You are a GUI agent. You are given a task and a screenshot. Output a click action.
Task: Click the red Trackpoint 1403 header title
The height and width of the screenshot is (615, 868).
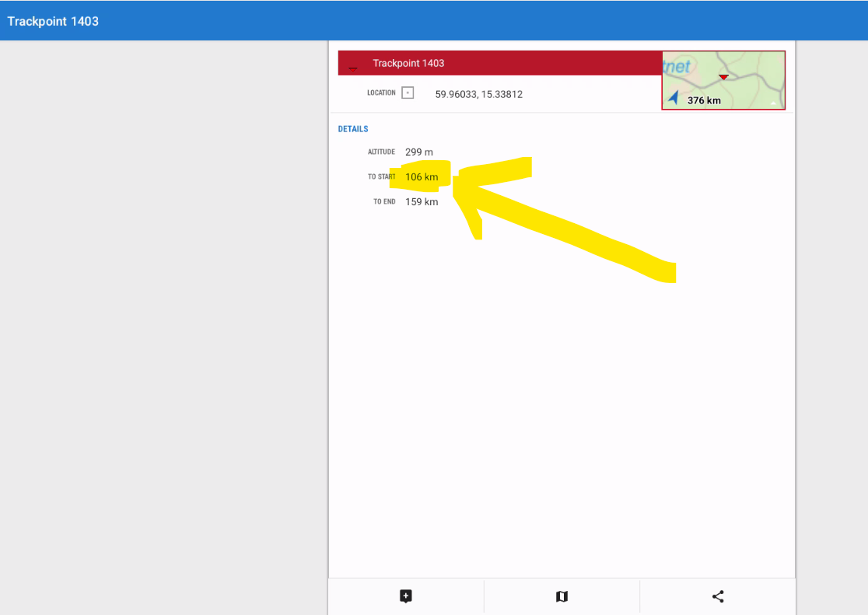[x=408, y=63]
